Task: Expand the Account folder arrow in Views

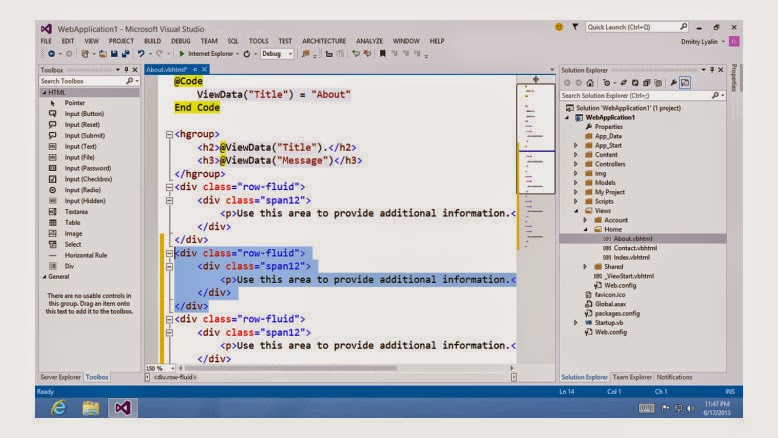Action: point(585,220)
